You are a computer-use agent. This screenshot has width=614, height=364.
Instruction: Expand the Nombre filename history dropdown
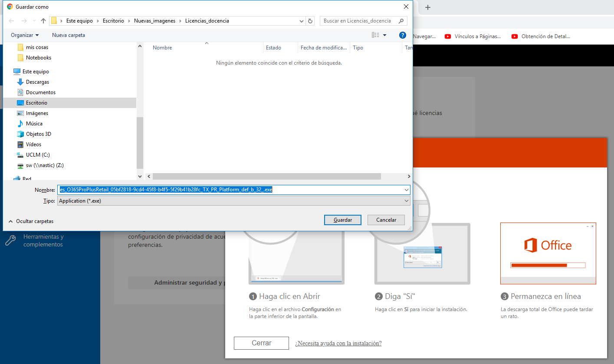coord(406,190)
